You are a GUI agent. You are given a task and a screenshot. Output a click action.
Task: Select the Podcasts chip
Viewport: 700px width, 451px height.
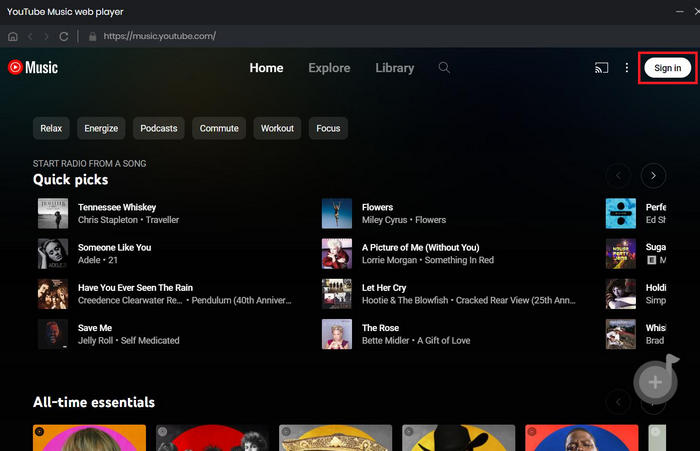(159, 128)
